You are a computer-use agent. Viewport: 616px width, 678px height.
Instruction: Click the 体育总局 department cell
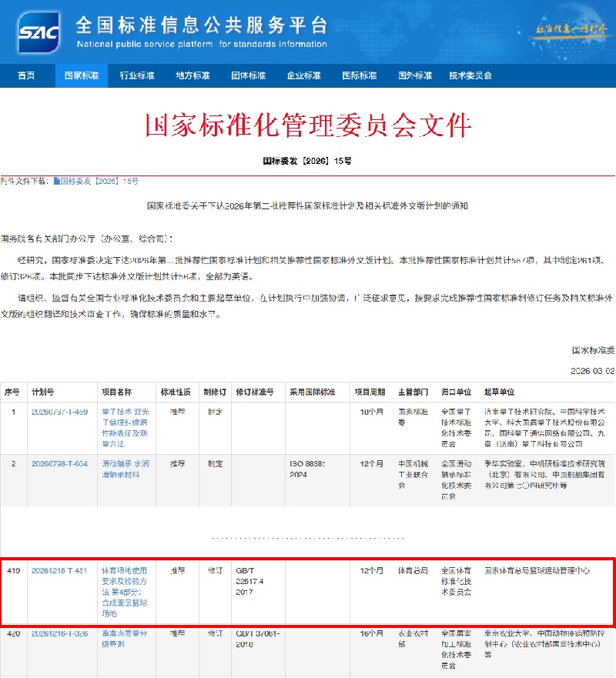(413, 571)
